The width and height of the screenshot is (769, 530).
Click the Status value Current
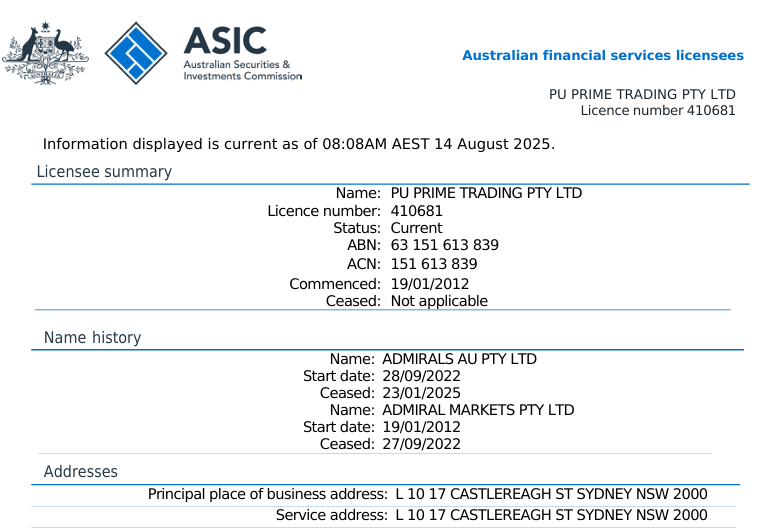[x=416, y=228]
